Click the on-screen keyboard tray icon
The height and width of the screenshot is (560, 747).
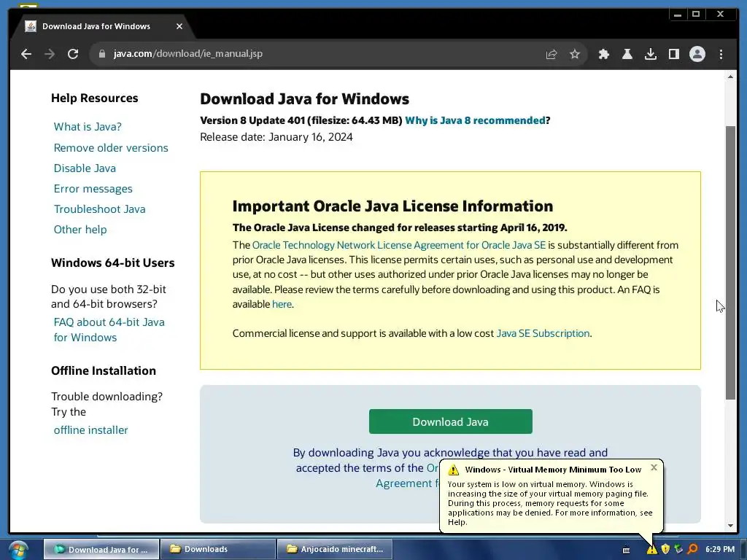(x=627, y=550)
